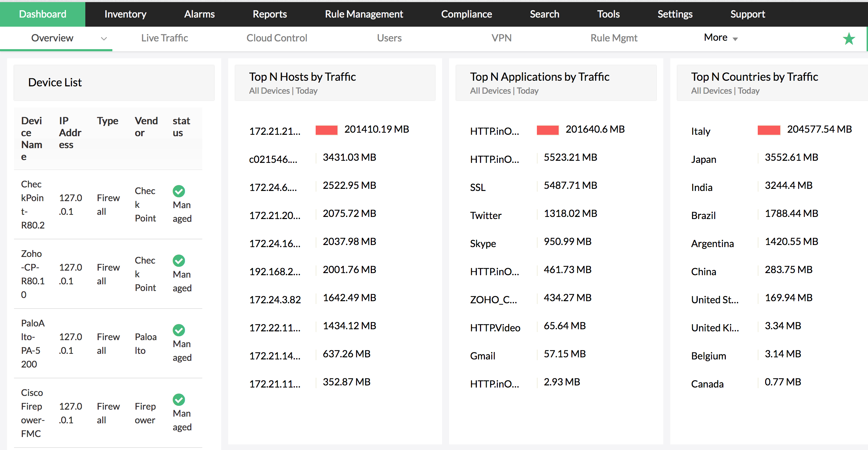Click red traffic bar for host 172.21.21
The height and width of the screenshot is (450, 868).
pos(326,130)
